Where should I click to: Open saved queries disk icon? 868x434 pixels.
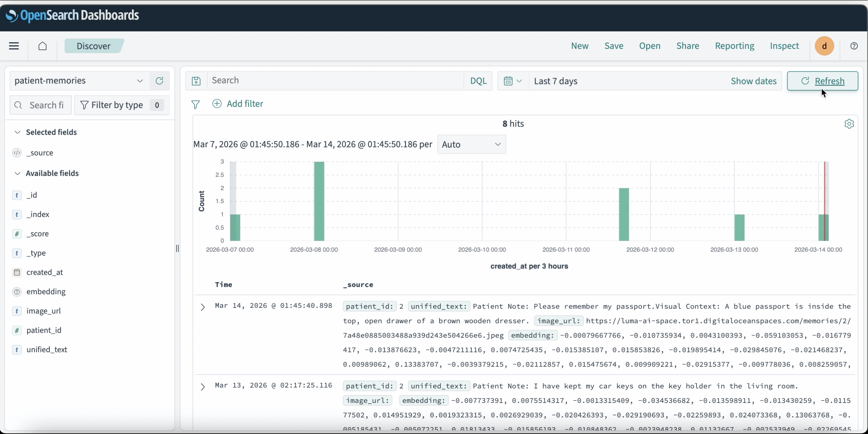tap(196, 81)
